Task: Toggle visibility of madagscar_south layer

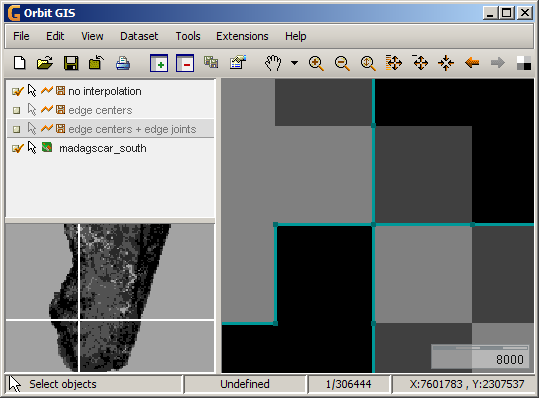Action: [17, 148]
